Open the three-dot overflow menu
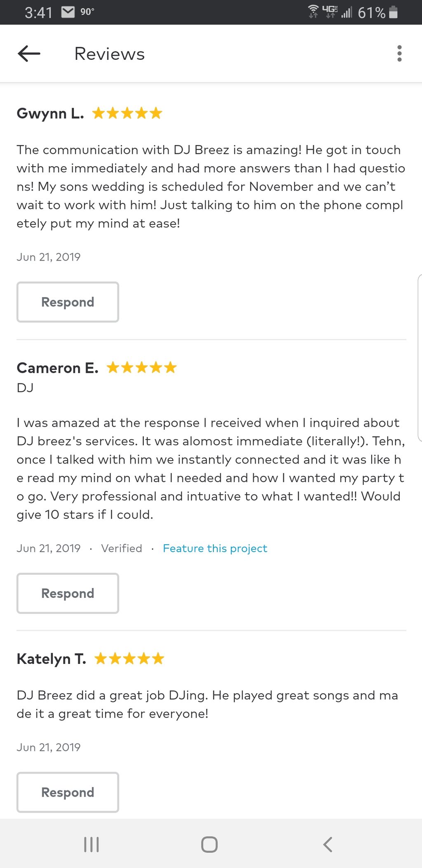The image size is (422, 868). pos(399,54)
